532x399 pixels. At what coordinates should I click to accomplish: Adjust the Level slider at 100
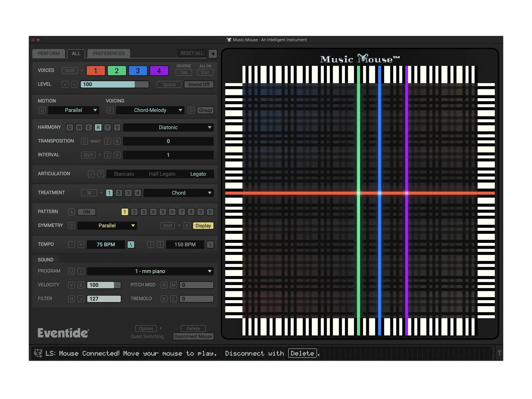pos(114,84)
